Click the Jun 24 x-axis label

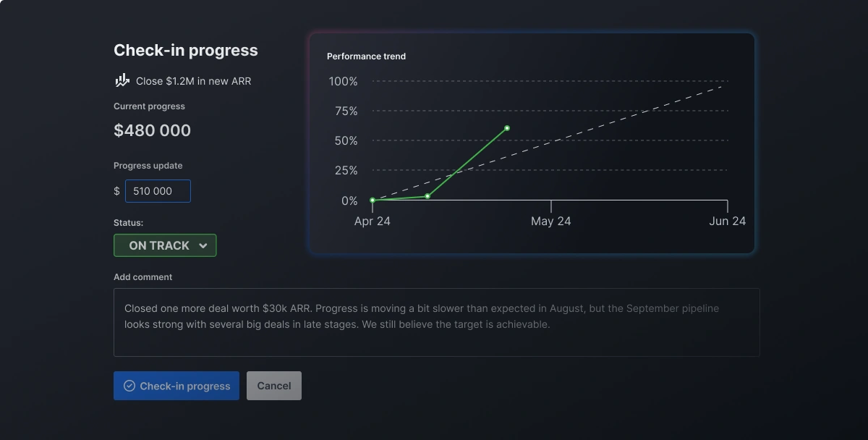pyautogui.click(x=727, y=221)
